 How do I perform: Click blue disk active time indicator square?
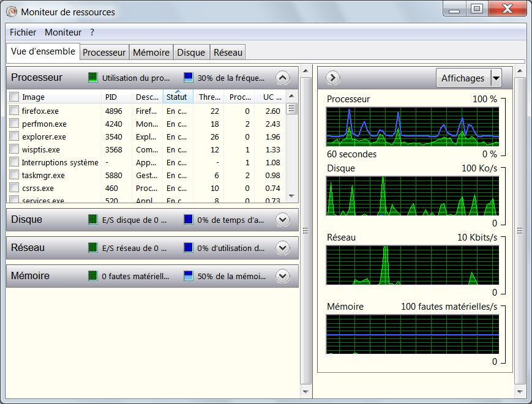(189, 220)
